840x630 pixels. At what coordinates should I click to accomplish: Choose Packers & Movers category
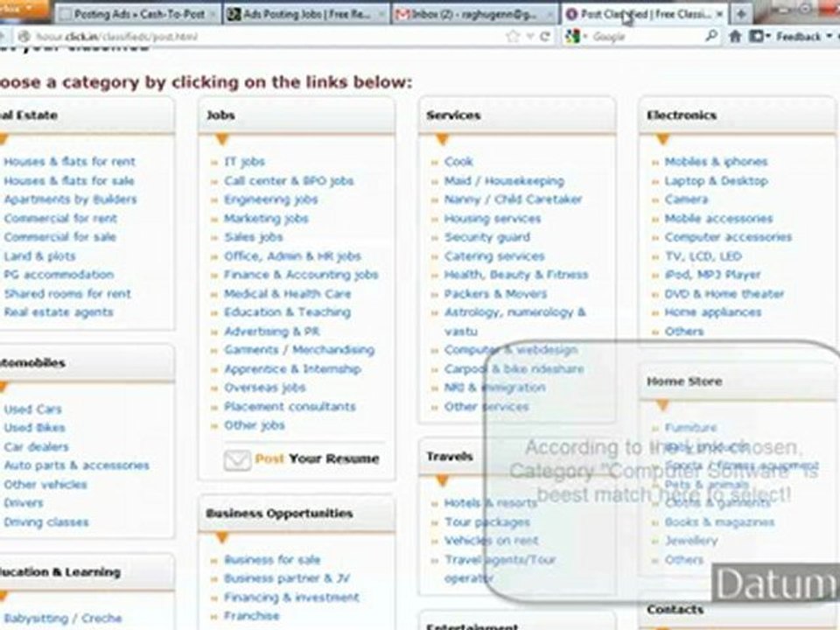click(x=495, y=294)
